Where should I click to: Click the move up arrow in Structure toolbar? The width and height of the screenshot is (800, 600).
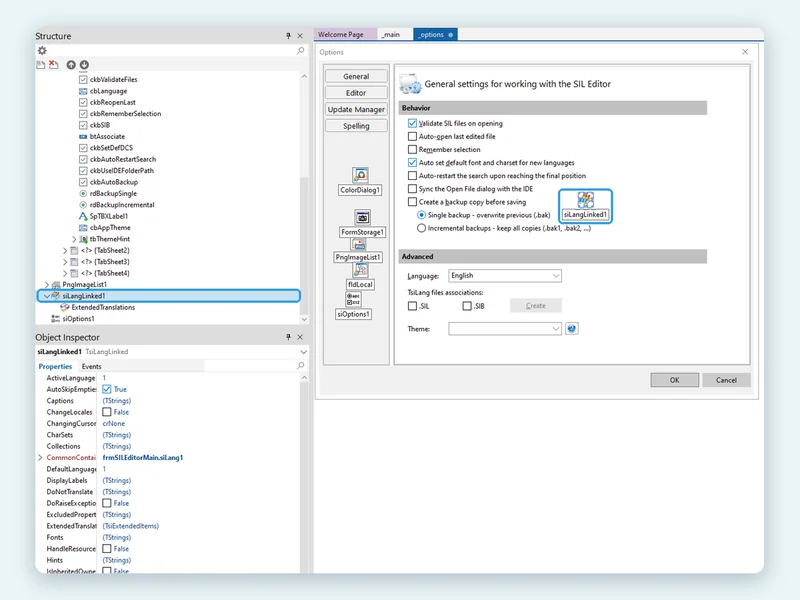pyautogui.click(x=71, y=65)
